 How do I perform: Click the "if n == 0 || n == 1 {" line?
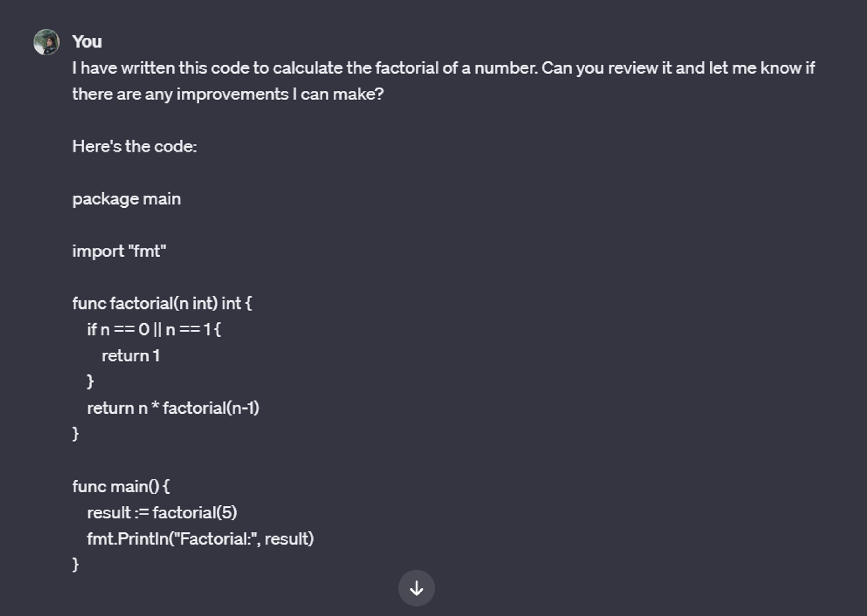153,330
